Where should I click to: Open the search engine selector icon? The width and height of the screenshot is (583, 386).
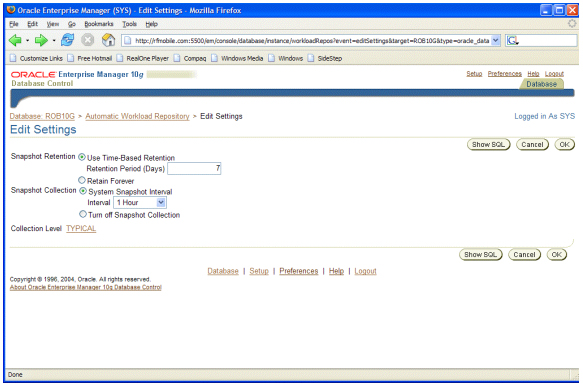coord(513,41)
